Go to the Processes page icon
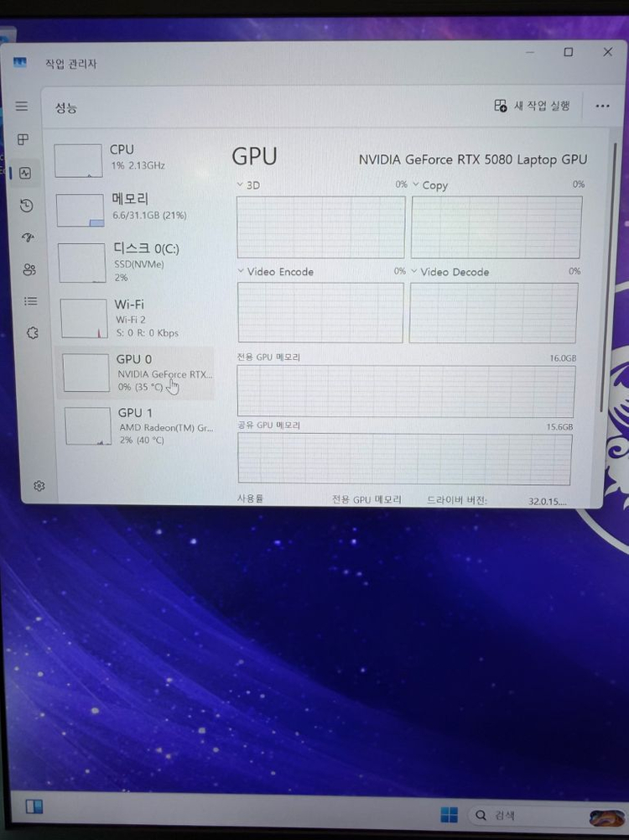The height and width of the screenshot is (840, 629). coord(23,139)
